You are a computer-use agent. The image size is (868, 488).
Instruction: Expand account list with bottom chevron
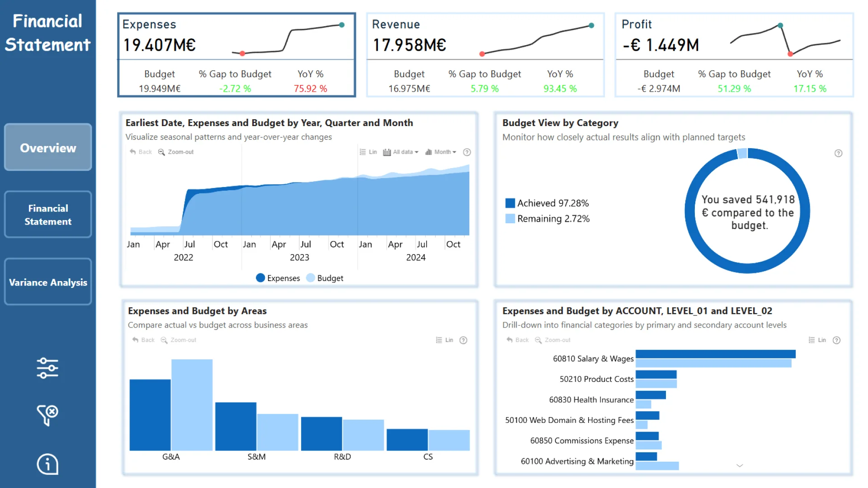(740, 465)
